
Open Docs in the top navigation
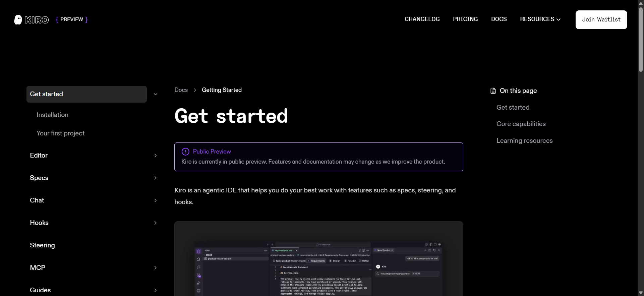pyautogui.click(x=499, y=19)
